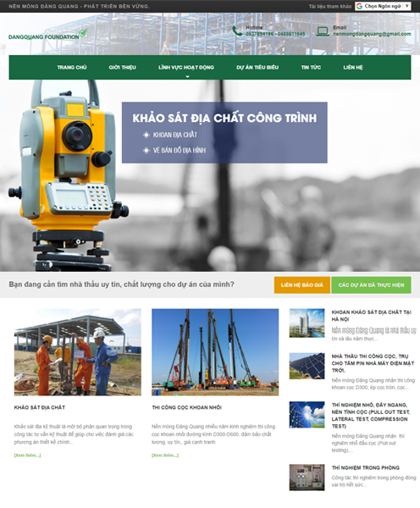This screenshot has width=420, height=508.
Task: Open the pile drilling rigs image
Action: click(x=215, y=352)
